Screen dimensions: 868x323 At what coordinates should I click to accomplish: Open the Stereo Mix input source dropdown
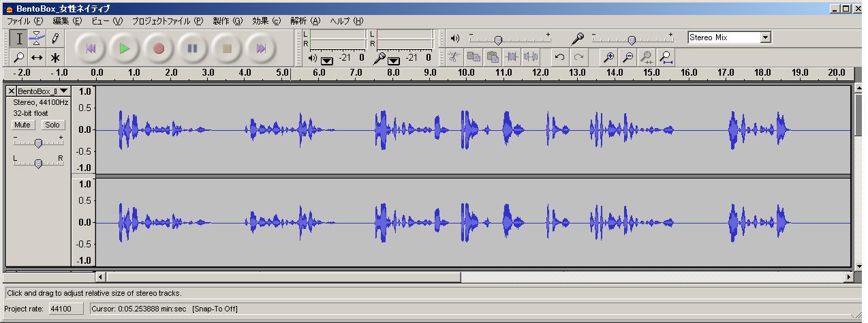[765, 37]
